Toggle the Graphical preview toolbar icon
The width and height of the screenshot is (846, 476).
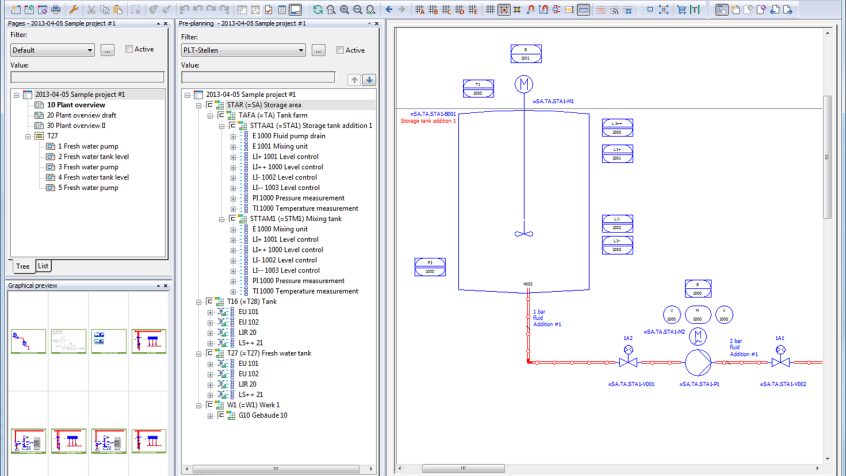(295, 9)
